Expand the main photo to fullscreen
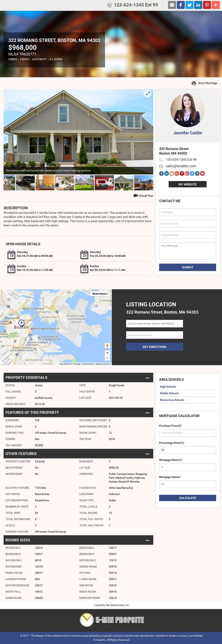Image resolution: width=222 pixels, height=644 pixels. 148,93
